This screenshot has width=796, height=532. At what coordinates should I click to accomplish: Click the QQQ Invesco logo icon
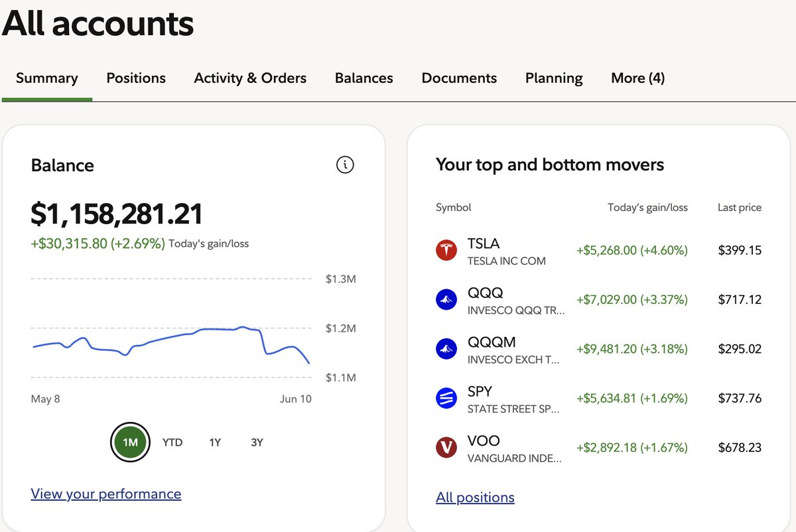click(446, 300)
